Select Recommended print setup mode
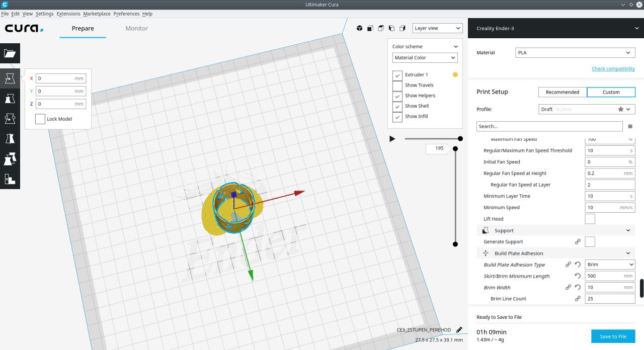The width and height of the screenshot is (644, 350). coord(562,92)
